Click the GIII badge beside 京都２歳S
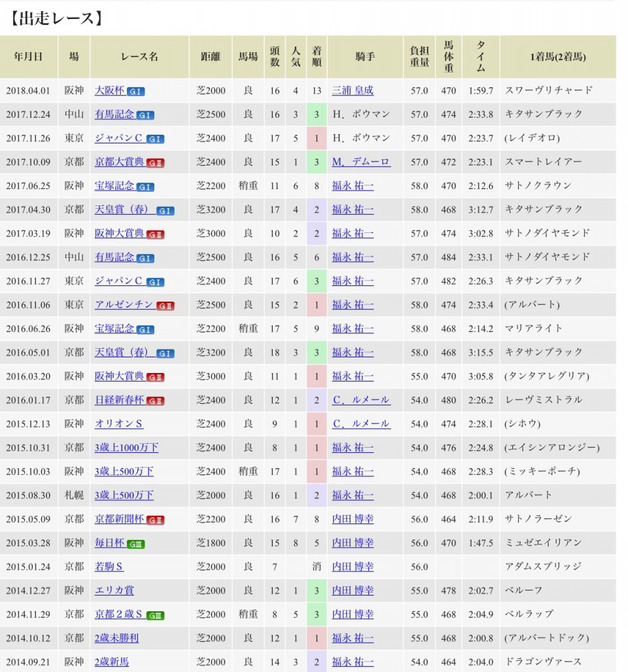The width and height of the screenshot is (628, 672). [155, 616]
